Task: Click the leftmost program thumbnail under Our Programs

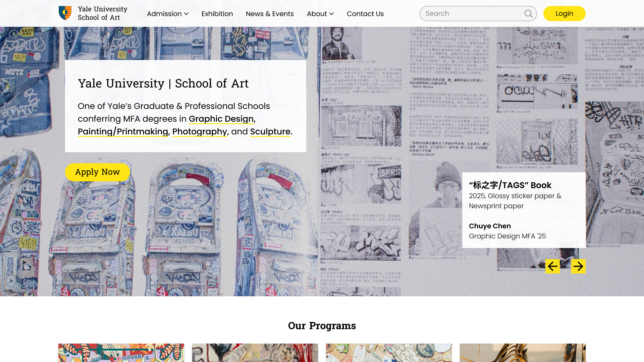Action: pos(121,353)
